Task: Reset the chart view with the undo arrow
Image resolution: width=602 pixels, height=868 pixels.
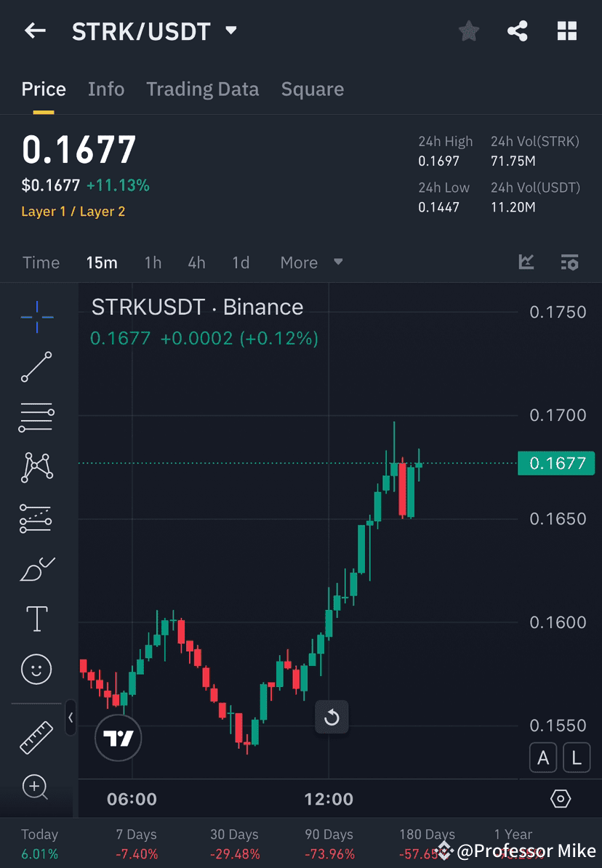Action: point(332,717)
